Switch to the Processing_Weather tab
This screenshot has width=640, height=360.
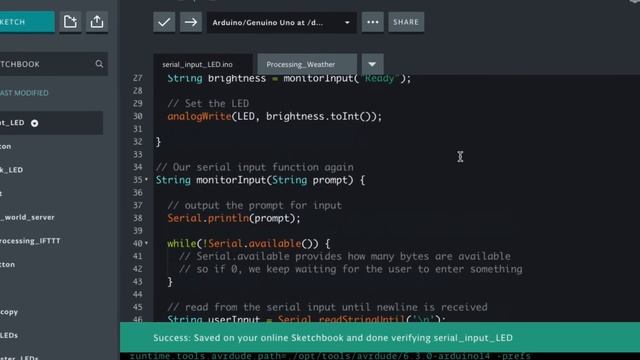(x=307, y=64)
